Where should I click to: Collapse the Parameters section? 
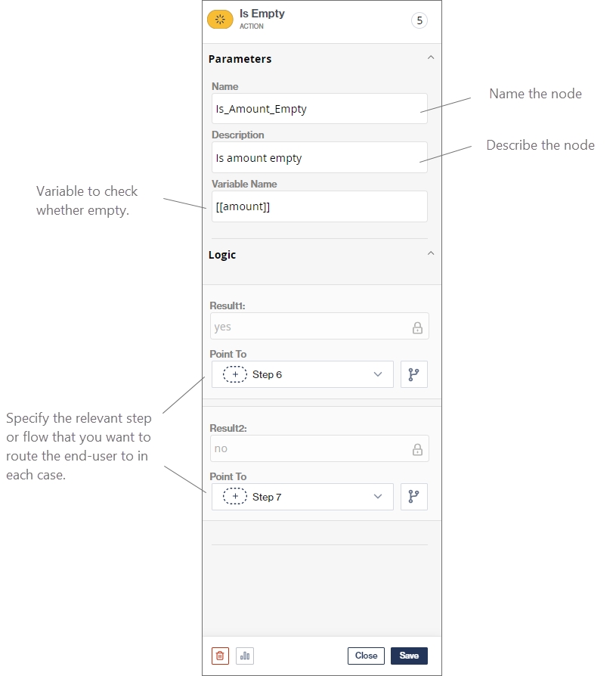(431, 58)
